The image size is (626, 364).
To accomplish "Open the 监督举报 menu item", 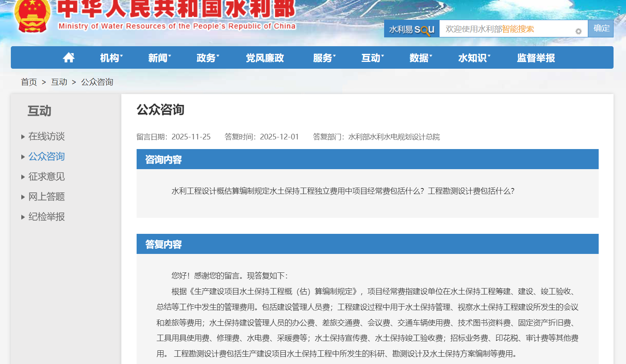I will (x=536, y=58).
